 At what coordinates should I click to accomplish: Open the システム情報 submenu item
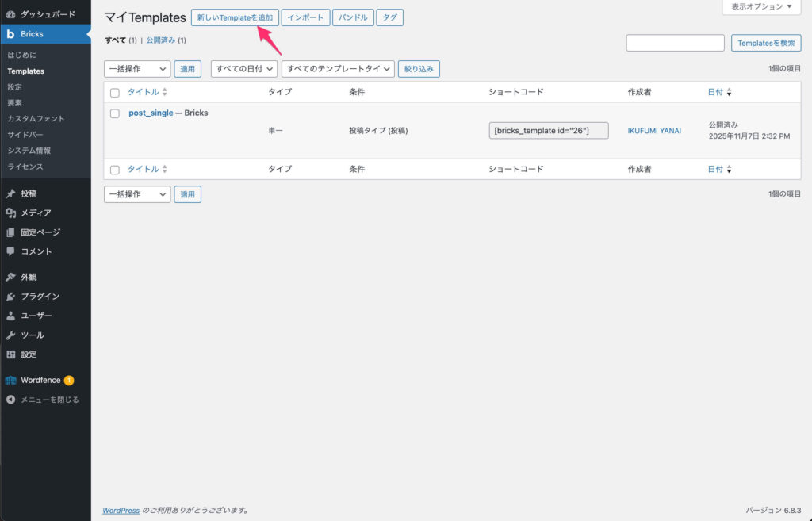(x=29, y=151)
